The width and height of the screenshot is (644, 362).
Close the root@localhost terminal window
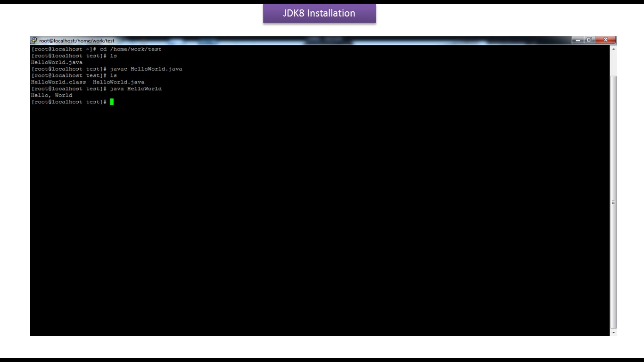click(605, 40)
